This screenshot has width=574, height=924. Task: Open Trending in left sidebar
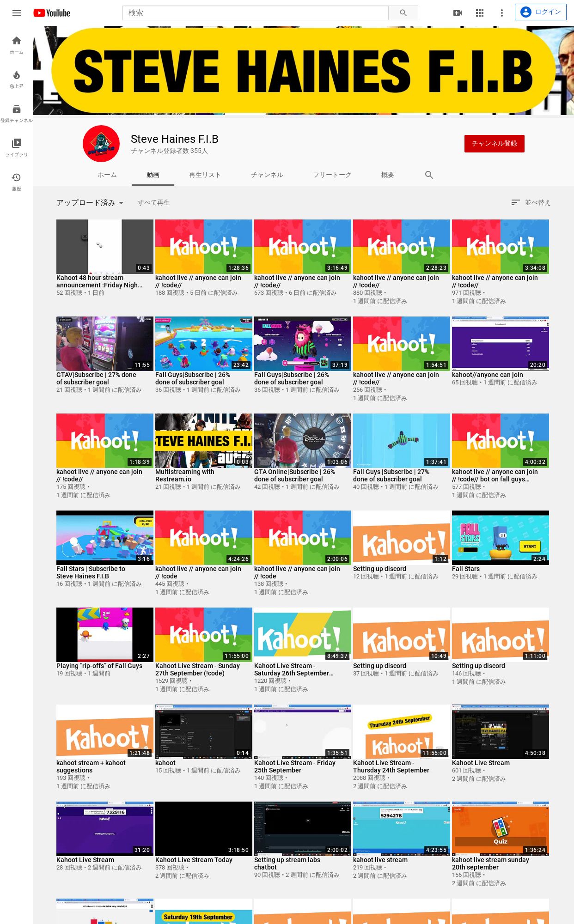17,79
